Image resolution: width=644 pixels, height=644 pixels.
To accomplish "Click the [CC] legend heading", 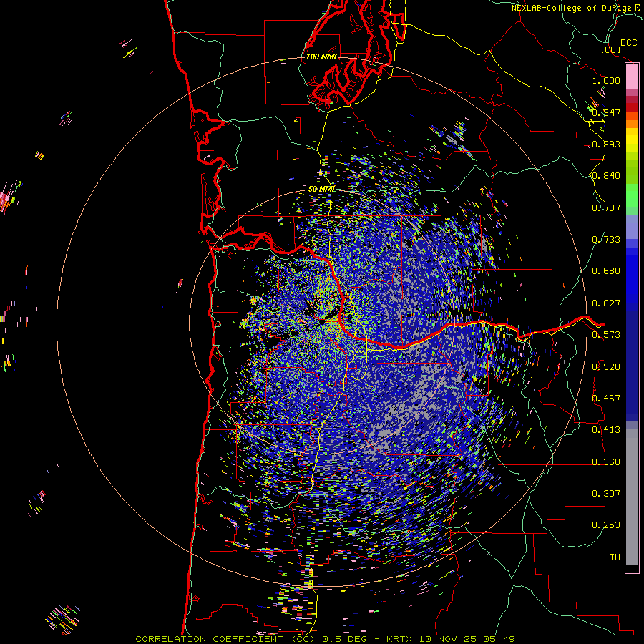I will click(611, 49).
